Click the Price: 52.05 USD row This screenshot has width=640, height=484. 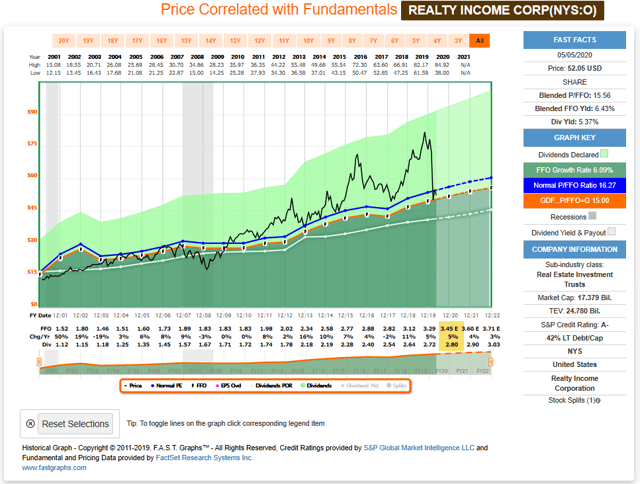[x=574, y=69]
